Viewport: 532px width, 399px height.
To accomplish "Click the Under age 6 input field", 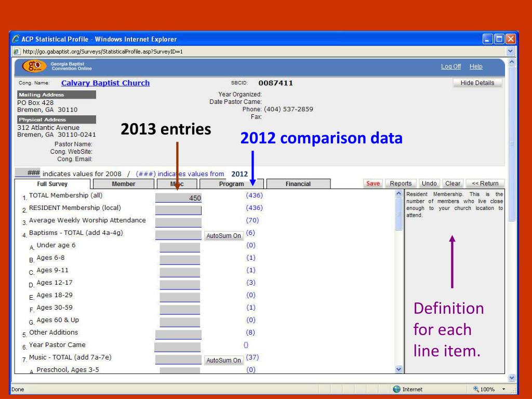I will (x=180, y=248).
